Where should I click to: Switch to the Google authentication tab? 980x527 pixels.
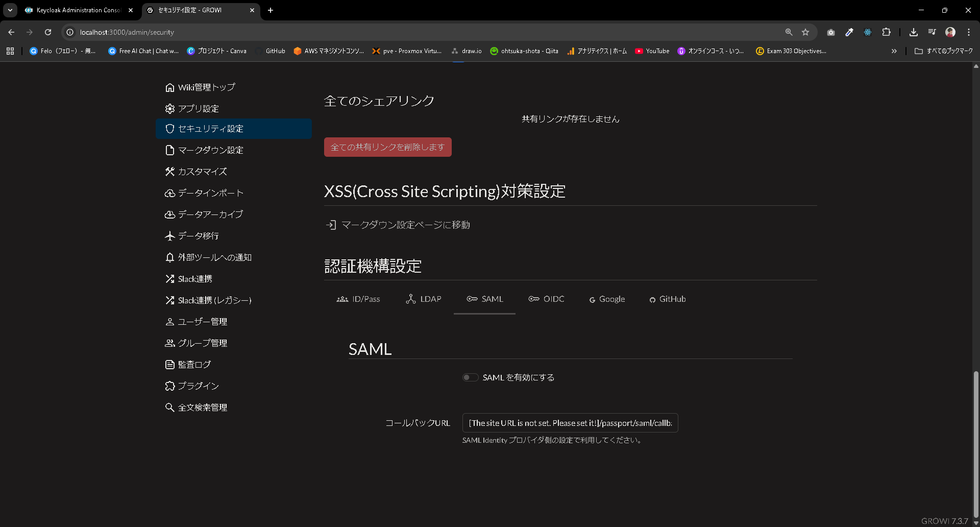click(607, 299)
